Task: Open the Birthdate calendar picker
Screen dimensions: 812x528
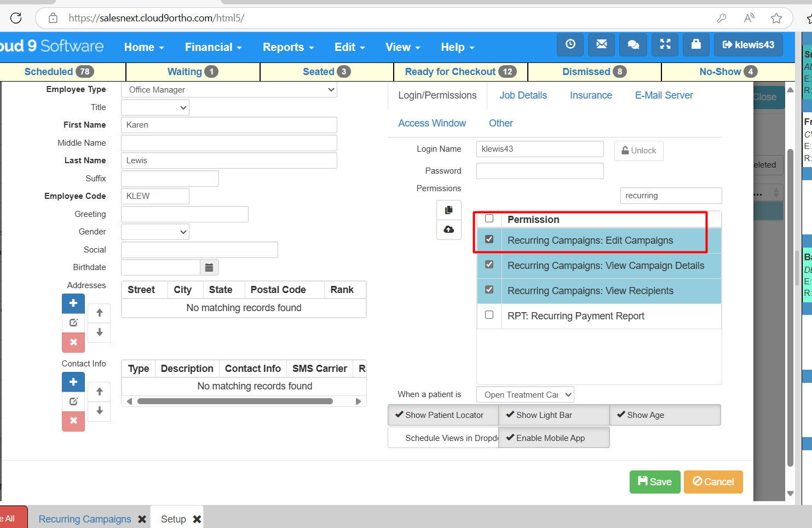Action: click(209, 267)
